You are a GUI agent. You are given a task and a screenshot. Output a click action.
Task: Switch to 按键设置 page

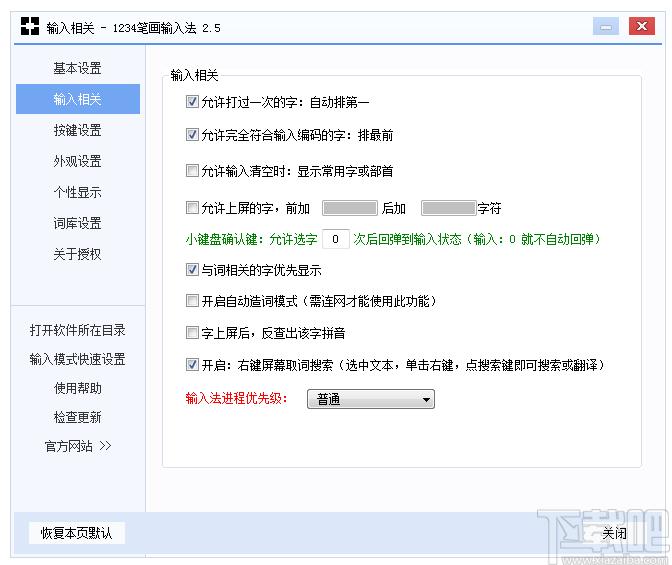tap(78, 130)
